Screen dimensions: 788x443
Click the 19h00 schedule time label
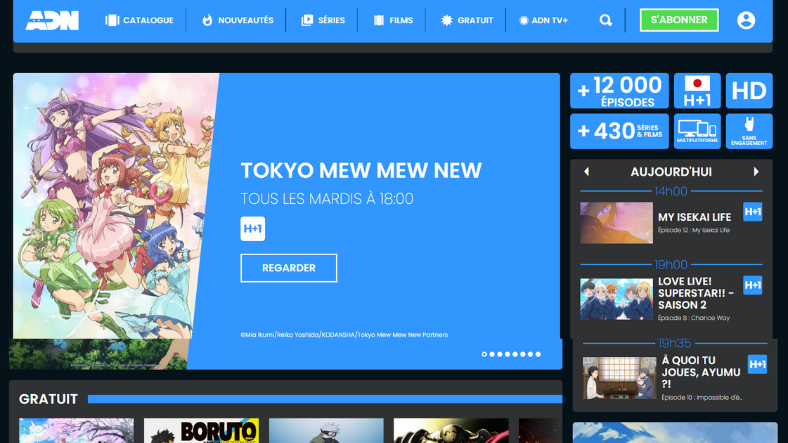click(671, 264)
